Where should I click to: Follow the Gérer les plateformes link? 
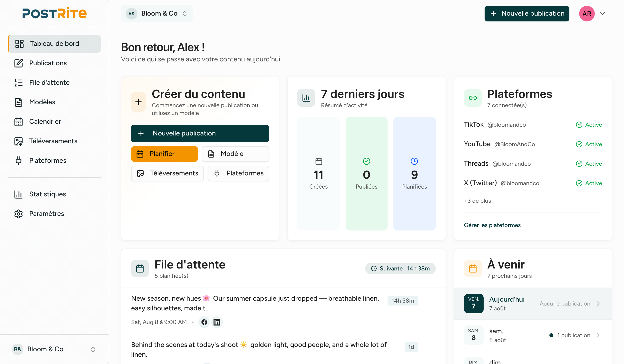pos(492,225)
